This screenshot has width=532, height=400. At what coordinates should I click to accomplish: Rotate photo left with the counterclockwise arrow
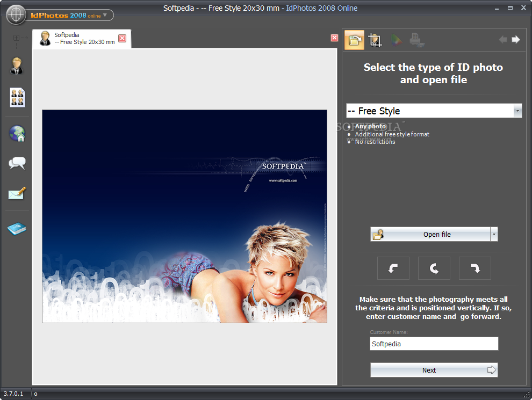coord(393,268)
